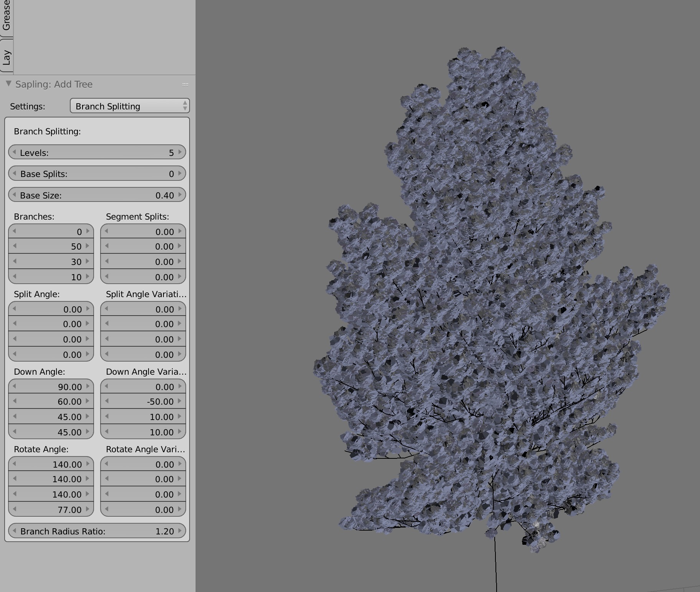Click first Rotate Angle Variation 0.00 field
Viewport: 700px width, 592px height.
[143, 464]
